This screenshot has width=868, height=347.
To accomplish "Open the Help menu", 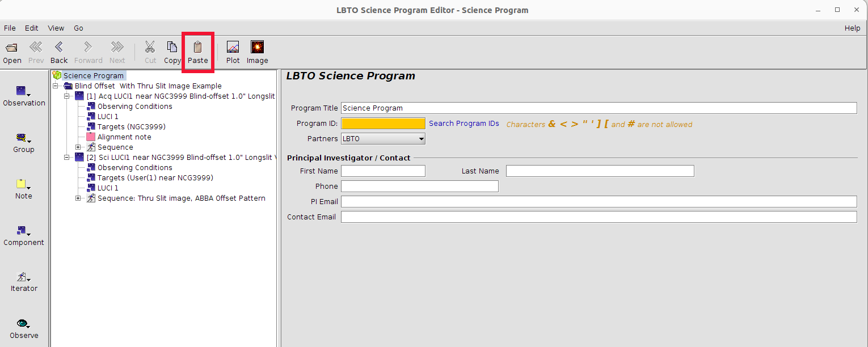I will 852,28.
